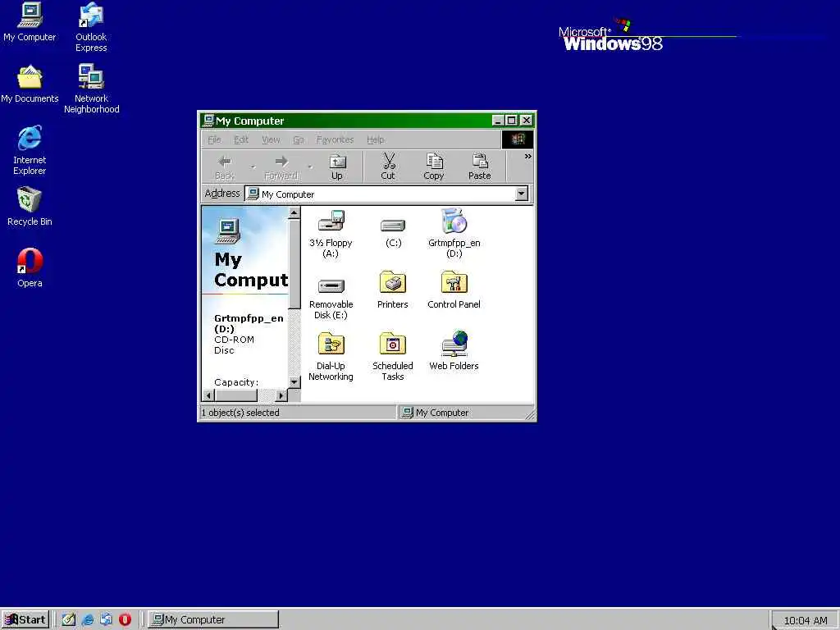Click the horizontal scrollbar thumb
The height and width of the screenshot is (630, 840).
[235, 395]
